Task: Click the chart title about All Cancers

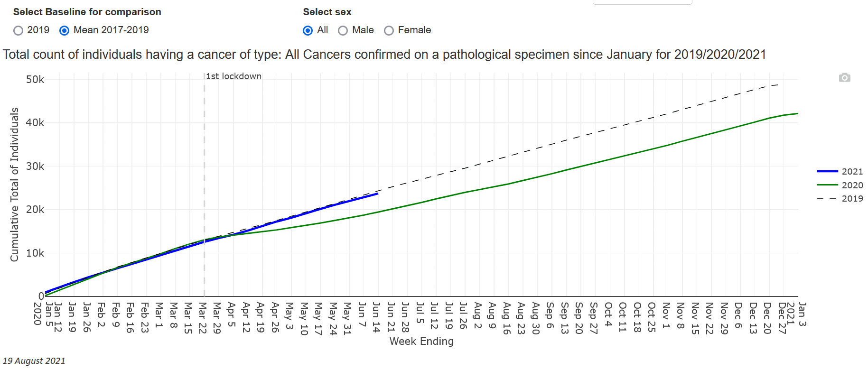Action: (384, 55)
